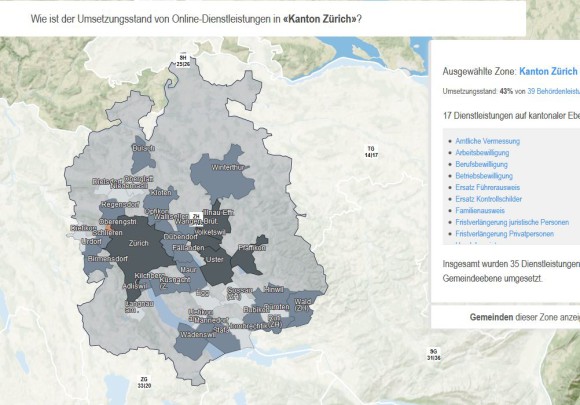Image resolution: width=580 pixels, height=405 pixels.
Task: Click the Familienausweis link
Action: 480,210
